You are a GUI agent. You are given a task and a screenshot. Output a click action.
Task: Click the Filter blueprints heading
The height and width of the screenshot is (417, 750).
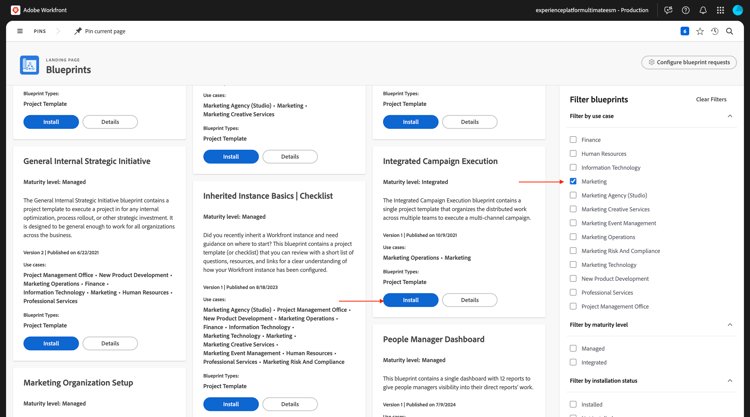[599, 99]
